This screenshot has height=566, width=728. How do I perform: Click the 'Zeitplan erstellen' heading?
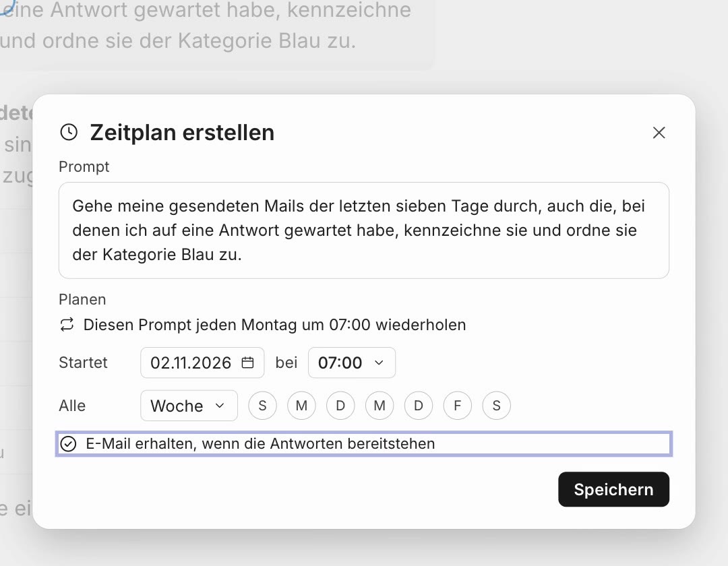[182, 133]
